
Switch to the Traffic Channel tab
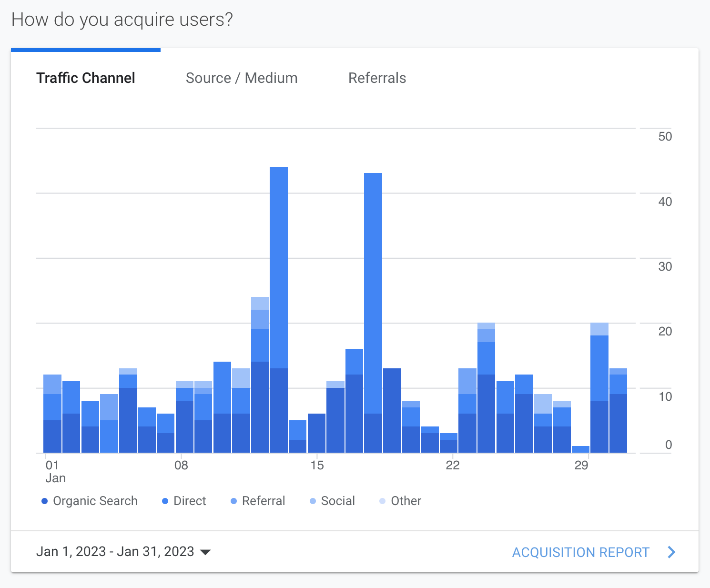pos(86,78)
